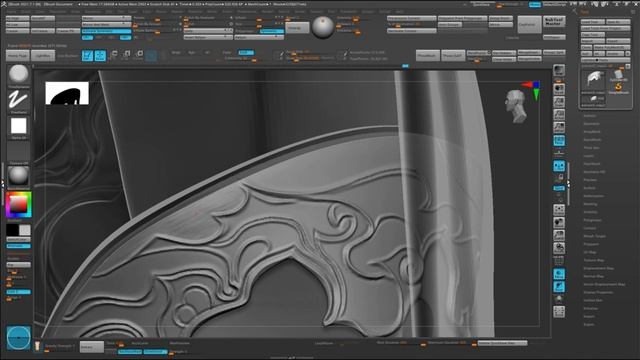This screenshot has width=640, height=360.
Task: Click the round cyan button bottom-left
Action: point(18,338)
